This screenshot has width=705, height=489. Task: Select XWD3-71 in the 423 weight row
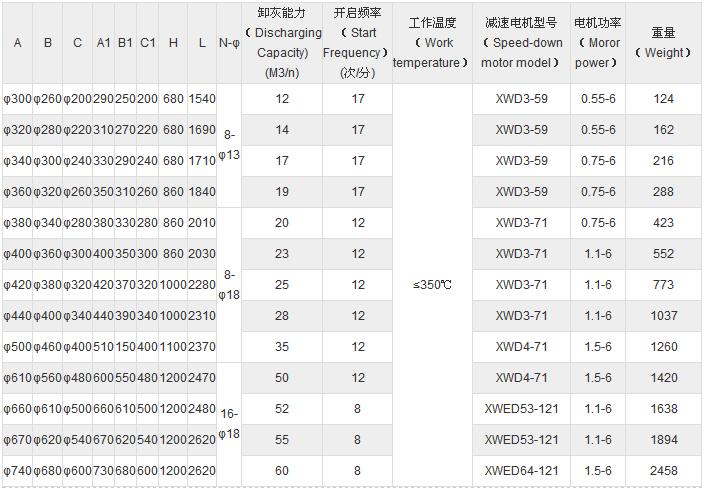(x=522, y=223)
